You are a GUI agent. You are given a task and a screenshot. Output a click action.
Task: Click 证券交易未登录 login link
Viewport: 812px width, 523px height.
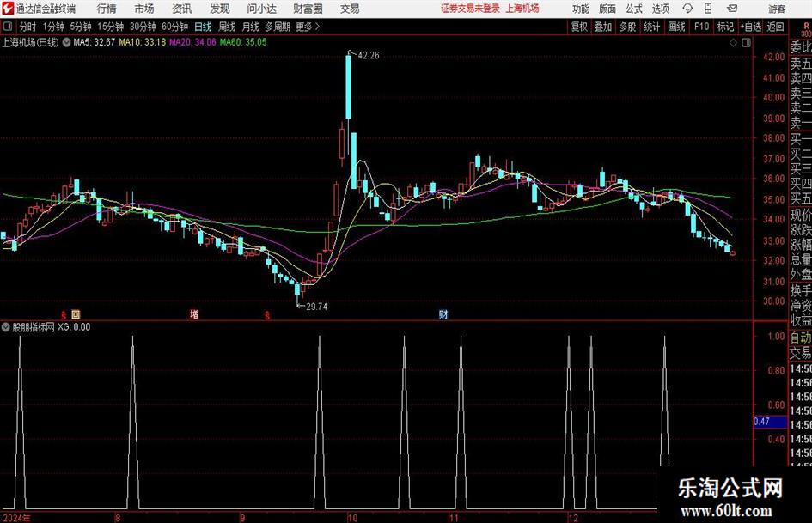tap(470, 9)
